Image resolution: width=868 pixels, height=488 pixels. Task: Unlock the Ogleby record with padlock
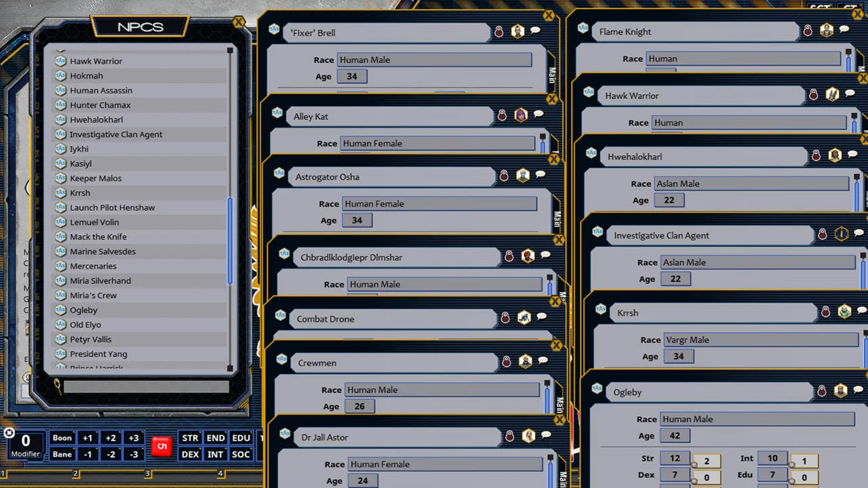point(822,391)
